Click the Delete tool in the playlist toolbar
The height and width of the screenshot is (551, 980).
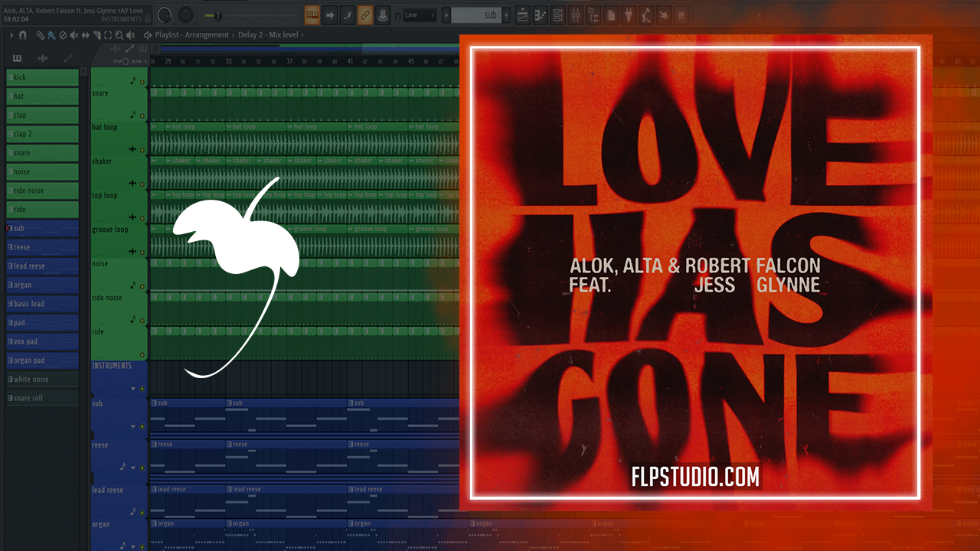[62, 35]
